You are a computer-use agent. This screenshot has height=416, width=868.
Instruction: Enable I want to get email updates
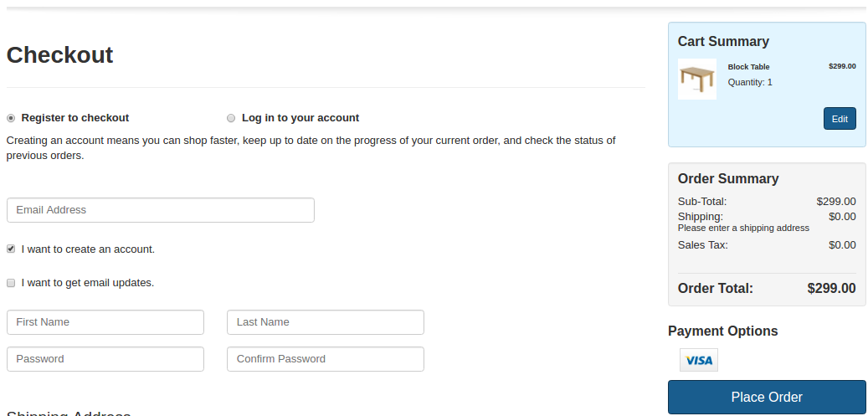[x=11, y=283]
